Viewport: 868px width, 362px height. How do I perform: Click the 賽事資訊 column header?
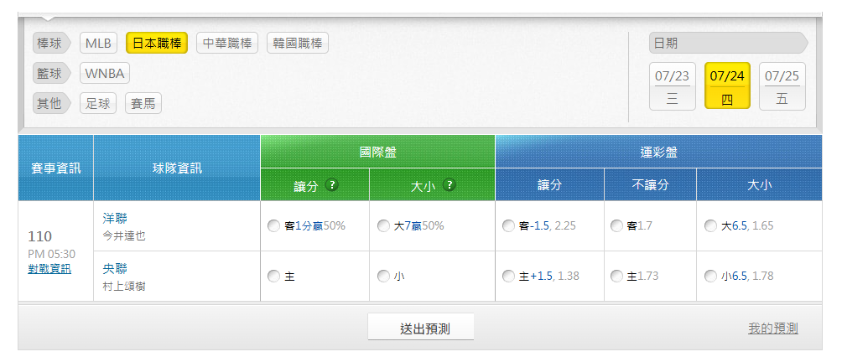(56, 168)
